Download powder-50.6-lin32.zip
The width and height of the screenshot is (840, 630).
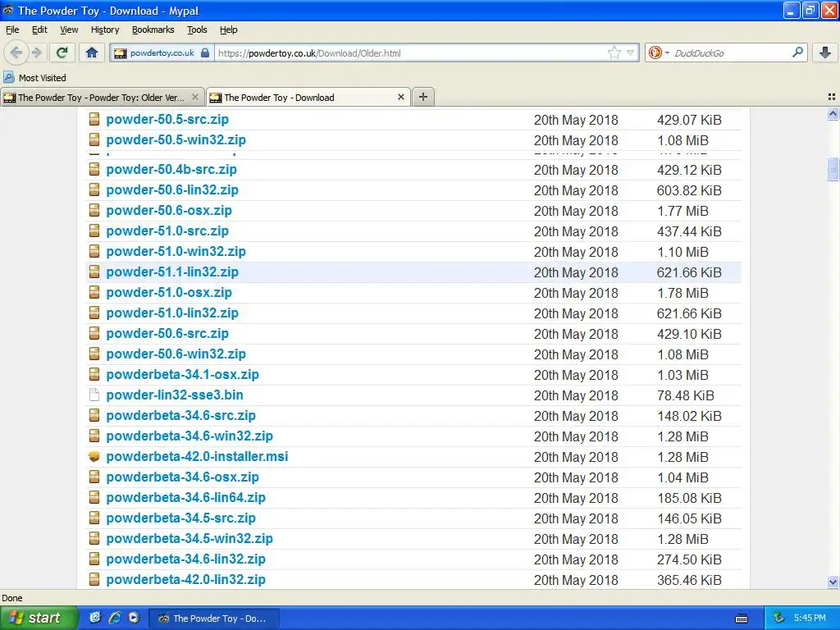172,189
